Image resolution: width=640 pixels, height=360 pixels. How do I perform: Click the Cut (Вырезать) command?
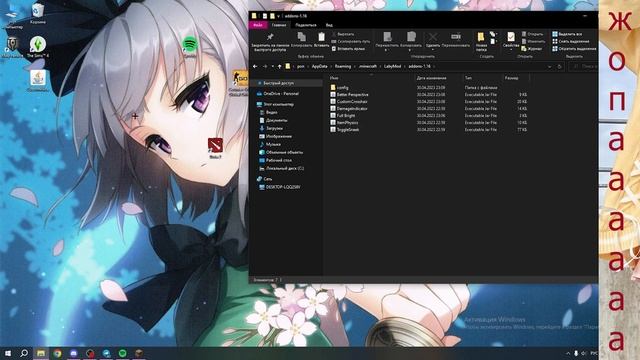(x=342, y=34)
